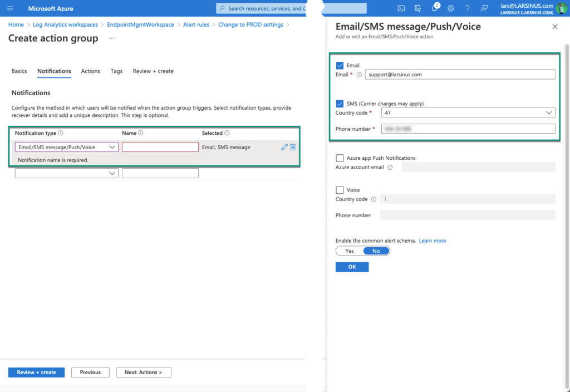Open Cloud Shell from the top bar
This screenshot has width=570, height=392.
(x=401, y=8)
